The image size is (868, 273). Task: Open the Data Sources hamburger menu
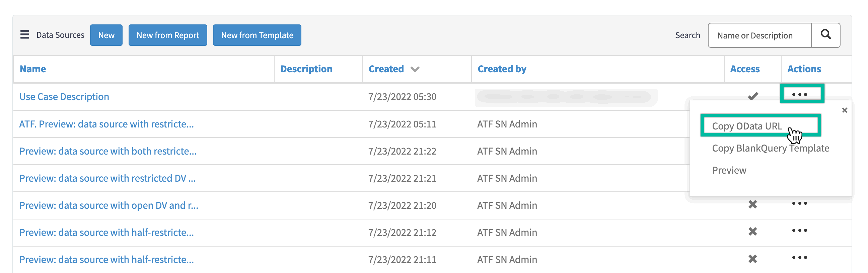pyautogui.click(x=25, y=35)
